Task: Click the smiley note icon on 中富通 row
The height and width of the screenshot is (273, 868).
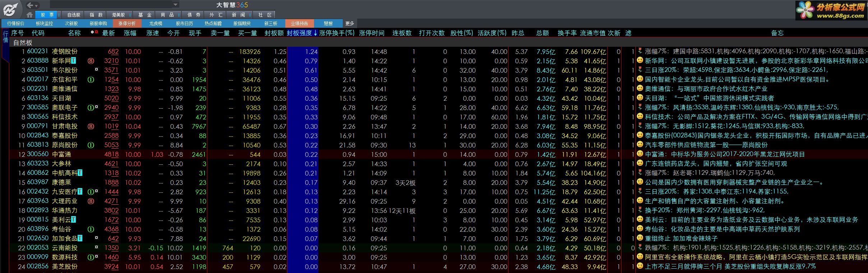Action: click(x=640, y=154)
